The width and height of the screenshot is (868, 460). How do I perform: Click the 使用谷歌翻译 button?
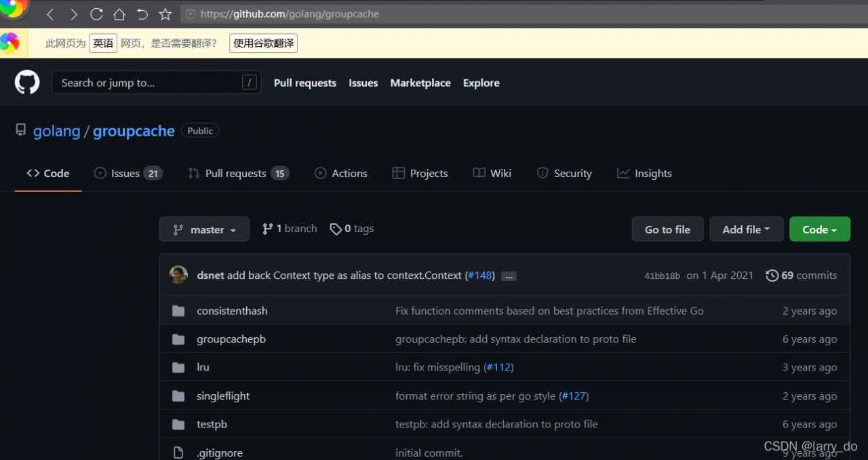[x=264, y=43]
